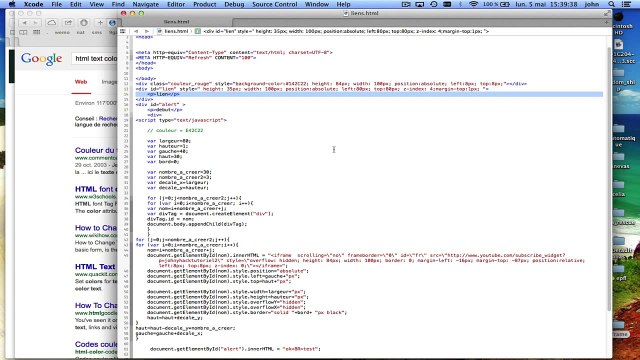Open related items grid icon in jump bar

(x=123, y=31)
